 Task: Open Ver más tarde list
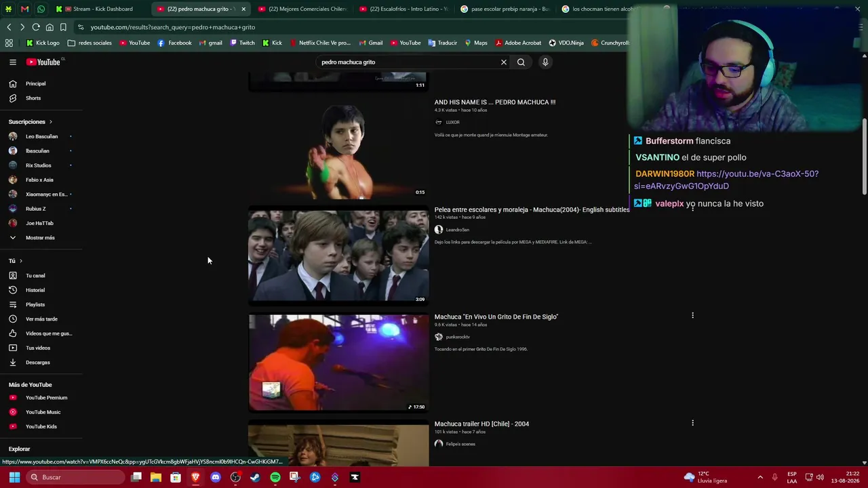pyautogui.click(x=41, y=319)
